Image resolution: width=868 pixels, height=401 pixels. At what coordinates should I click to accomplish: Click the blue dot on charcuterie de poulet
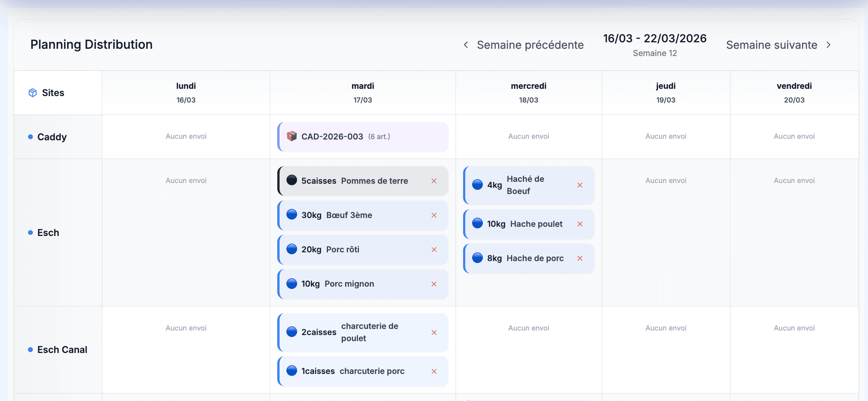pos(292,332)
